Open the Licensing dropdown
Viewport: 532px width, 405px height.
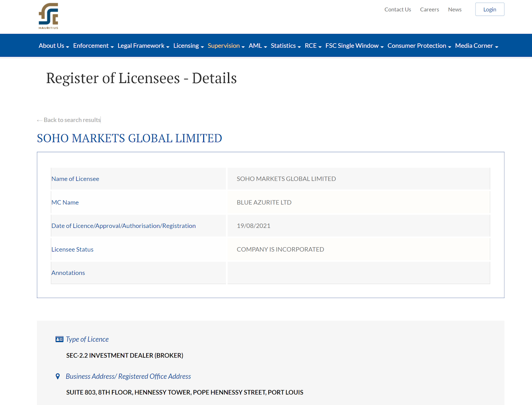tap(188, 46)
